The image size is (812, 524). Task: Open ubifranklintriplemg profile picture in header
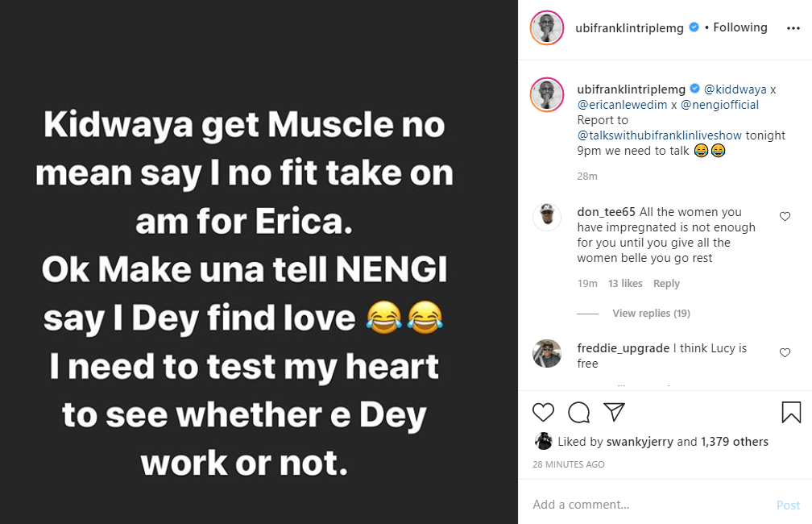(546, 28)
